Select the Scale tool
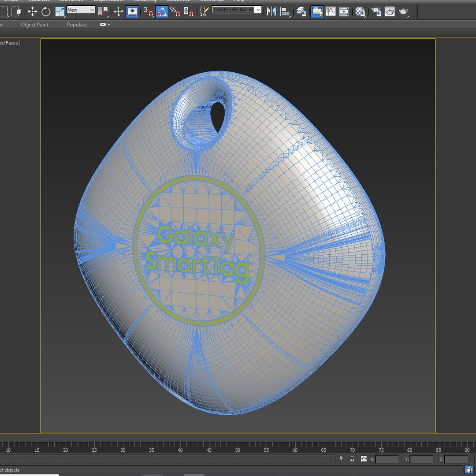The height and width of the screenshot is (476, 476). 59,11
